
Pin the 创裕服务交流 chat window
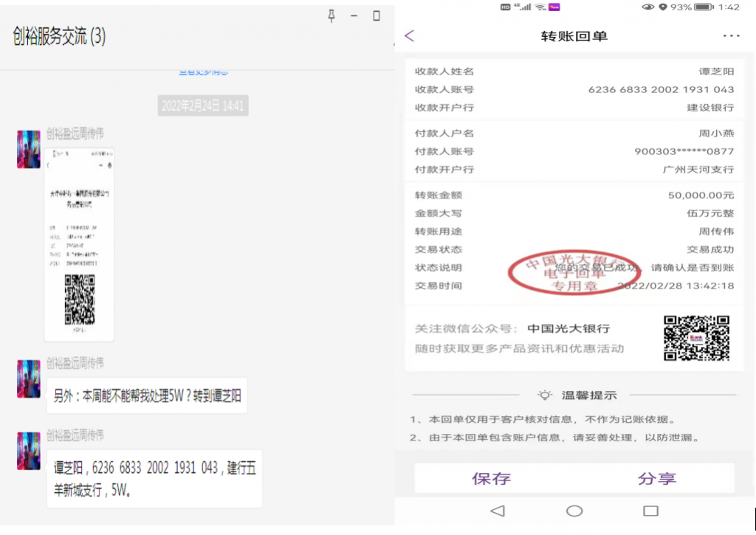pos(331,16)
